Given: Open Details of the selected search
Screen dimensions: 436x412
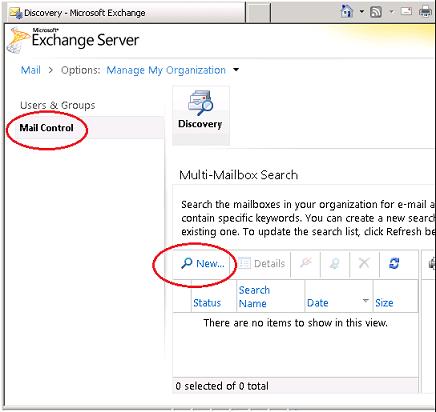Looking at the screenshot, I should 262,264.
